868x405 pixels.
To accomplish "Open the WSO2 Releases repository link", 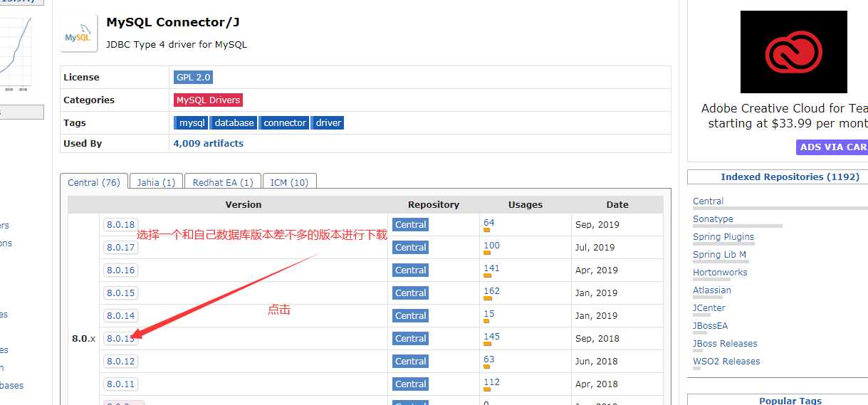I will coord(726,361).
